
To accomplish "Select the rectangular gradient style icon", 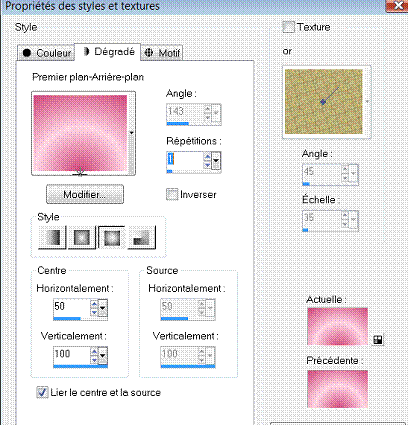I will (82, 237).
